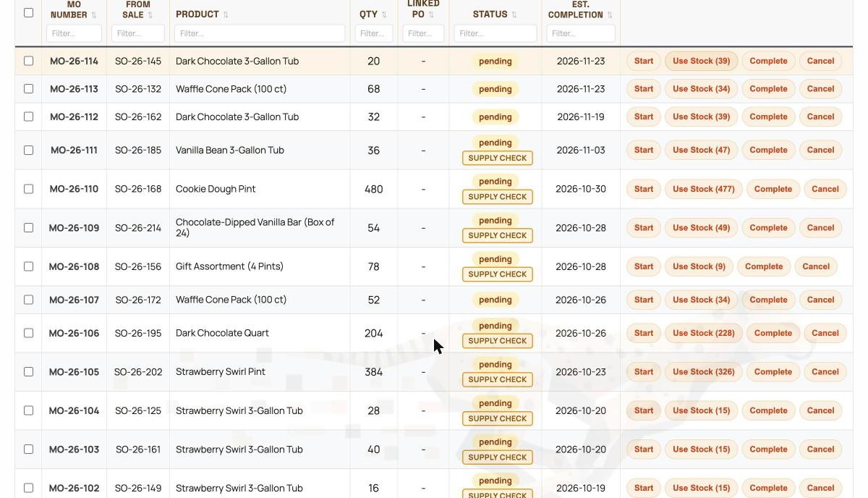868x498 pixels.
Task: Click SUPPLY CHECK badge for MO-26-111
Action: click(x=498, y=158)
